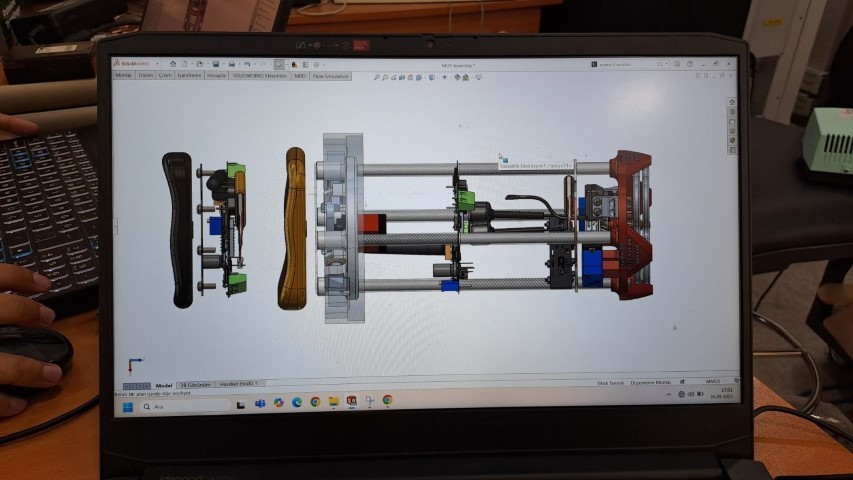Click the Zoom to Fit view icon
The image size is (853, 480).
[x=376, y=77]
